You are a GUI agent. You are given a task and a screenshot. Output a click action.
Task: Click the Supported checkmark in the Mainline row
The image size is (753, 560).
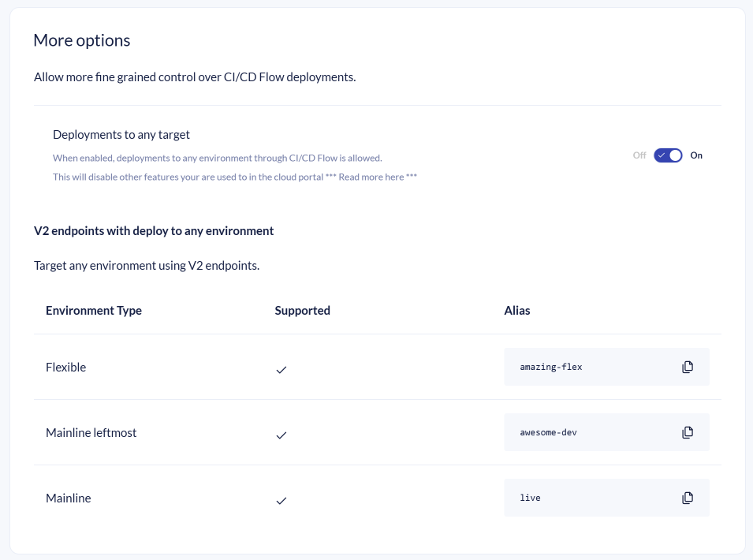pyautogui.click(x=281, y=500)
